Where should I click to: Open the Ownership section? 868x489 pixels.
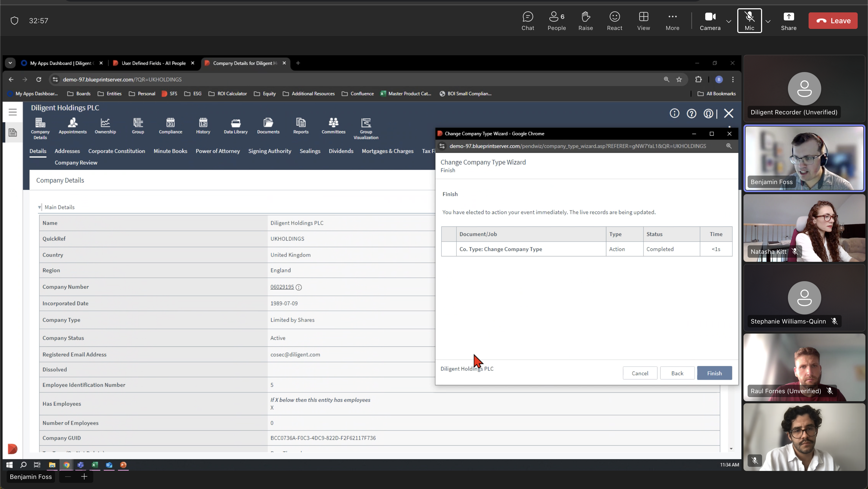105,126
